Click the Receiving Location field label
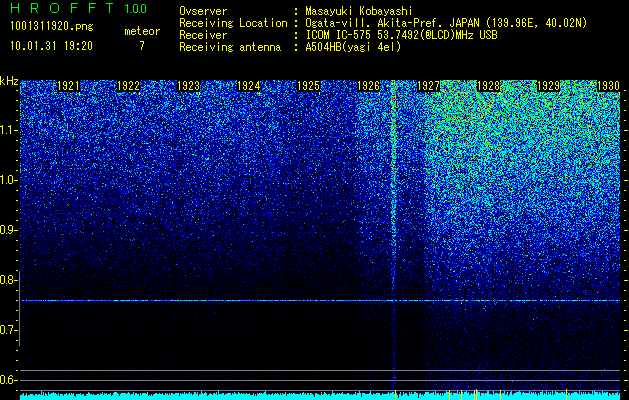Viewport: 629px width, 400px height. 233,23
